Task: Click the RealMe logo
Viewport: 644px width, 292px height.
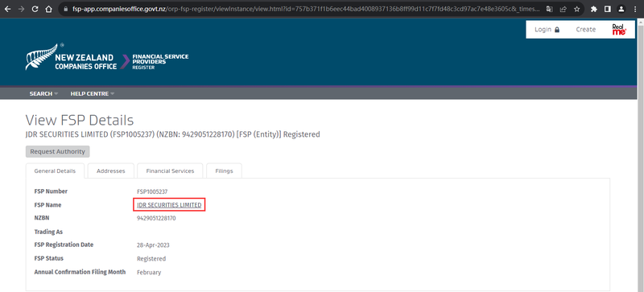Action: (x=619, y=30)
